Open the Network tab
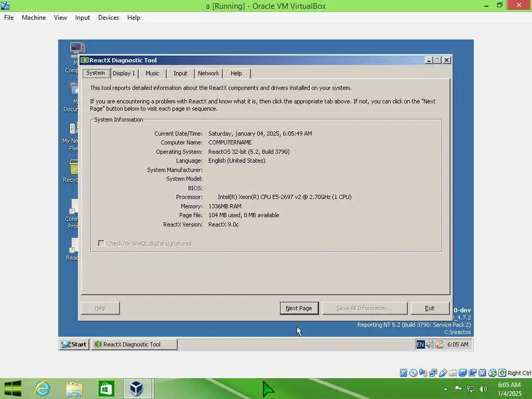Image resolution: width=532 pixels, height=399 pixels. click(208, 73)
